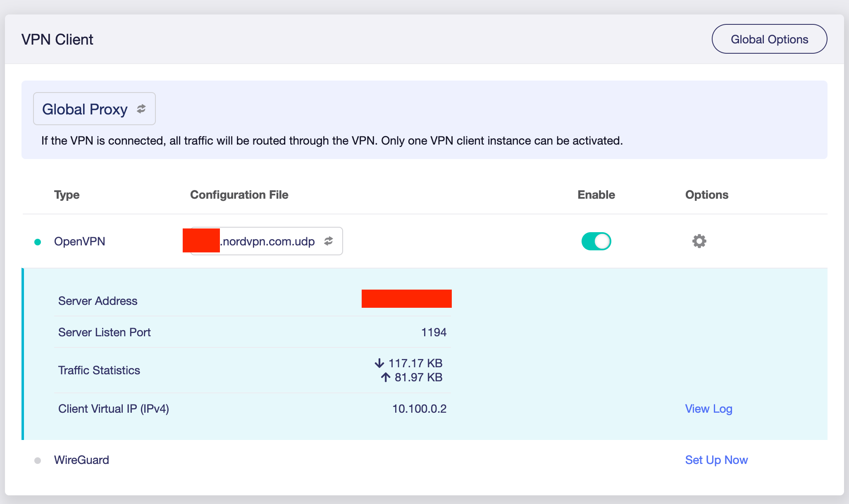849x504 pixels.
Task: Click the Server Listen Port value 1194
Action: pyautogui.click(x=434, y=332)
